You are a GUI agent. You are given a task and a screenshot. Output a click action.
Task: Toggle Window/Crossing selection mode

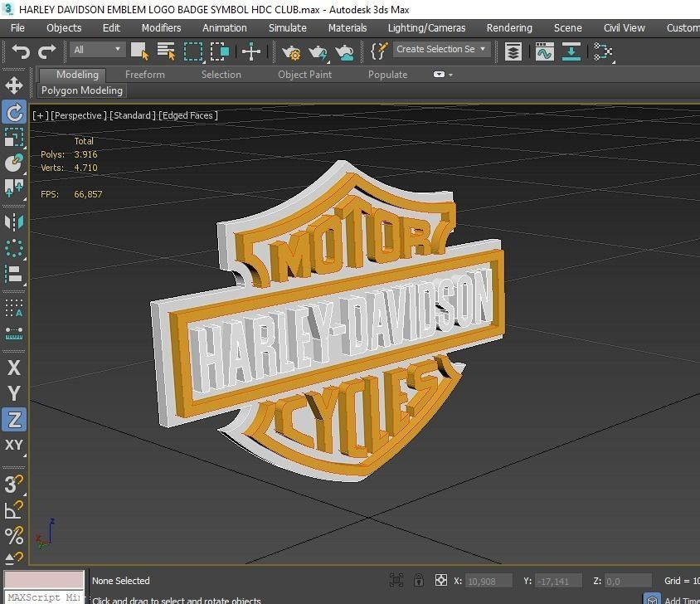pyautogui.click(x=219, y=51)
